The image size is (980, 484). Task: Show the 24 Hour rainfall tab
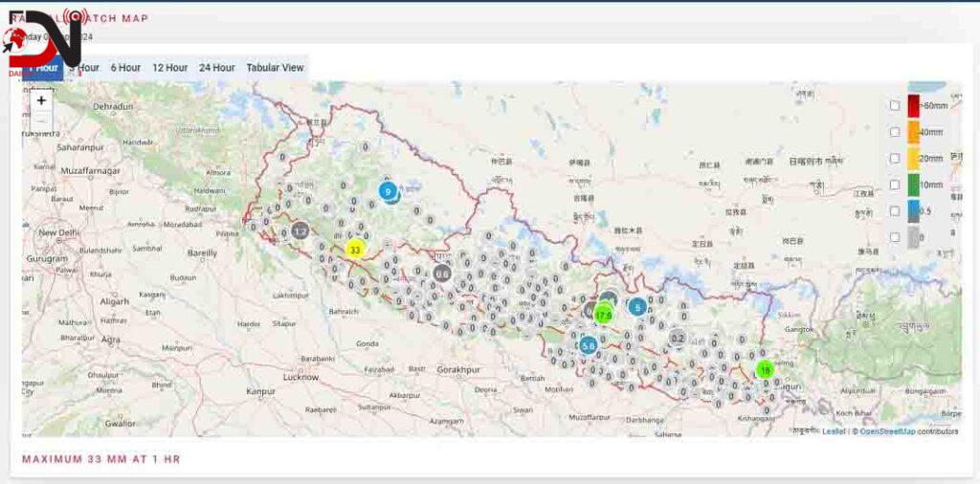[217, 68]
